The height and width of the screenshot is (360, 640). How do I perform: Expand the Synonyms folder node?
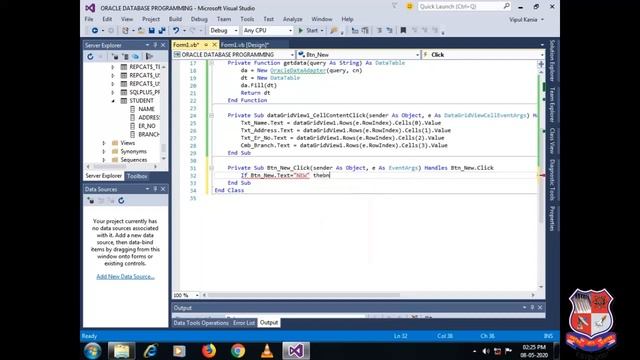(104, 151)
